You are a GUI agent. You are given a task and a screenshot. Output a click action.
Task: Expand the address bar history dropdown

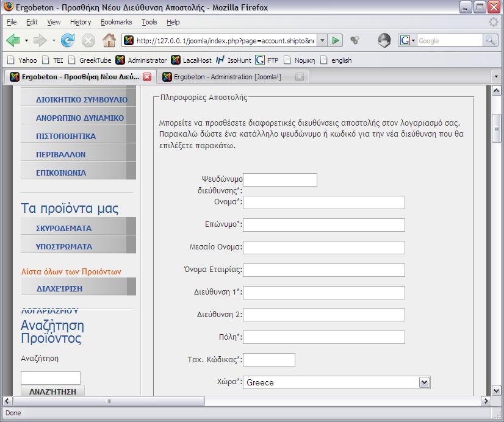322,41
